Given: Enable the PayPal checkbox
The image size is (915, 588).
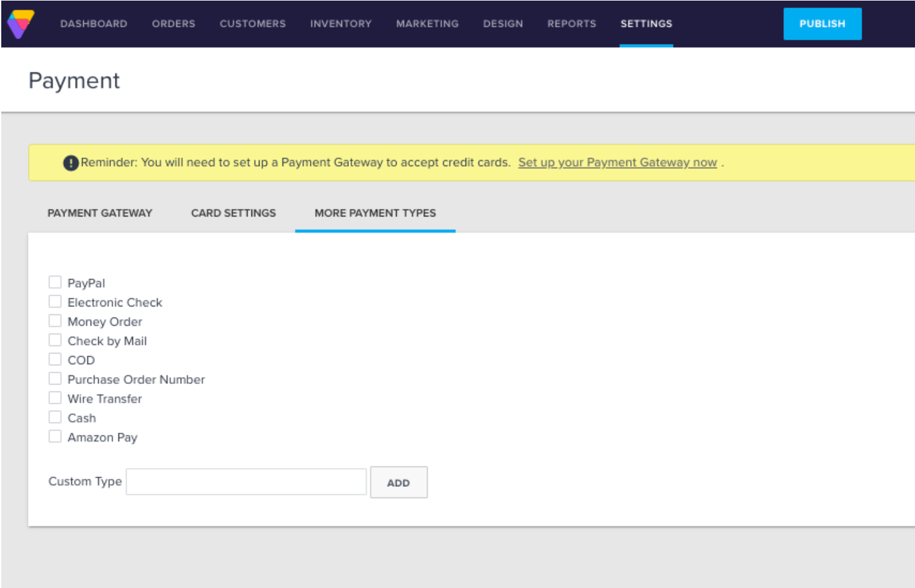Looking at the screenshot, I should pyautogui.click(x=55, y=283).
